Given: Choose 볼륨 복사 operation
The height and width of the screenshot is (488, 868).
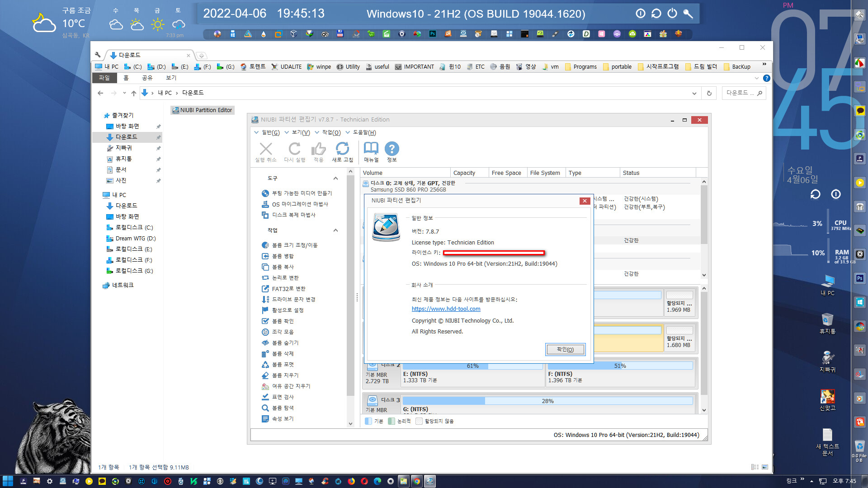Looking at the screenshot, I should 278,267.
